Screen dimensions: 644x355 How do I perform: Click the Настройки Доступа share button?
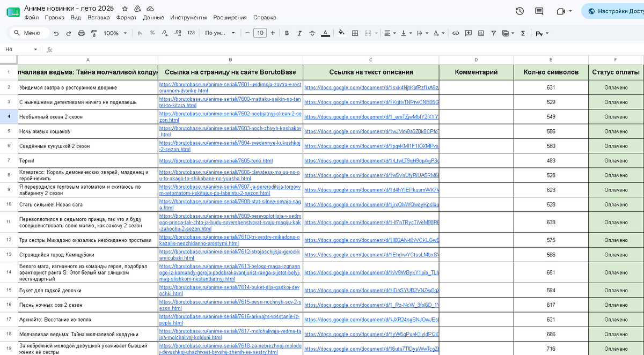[613, 11]
